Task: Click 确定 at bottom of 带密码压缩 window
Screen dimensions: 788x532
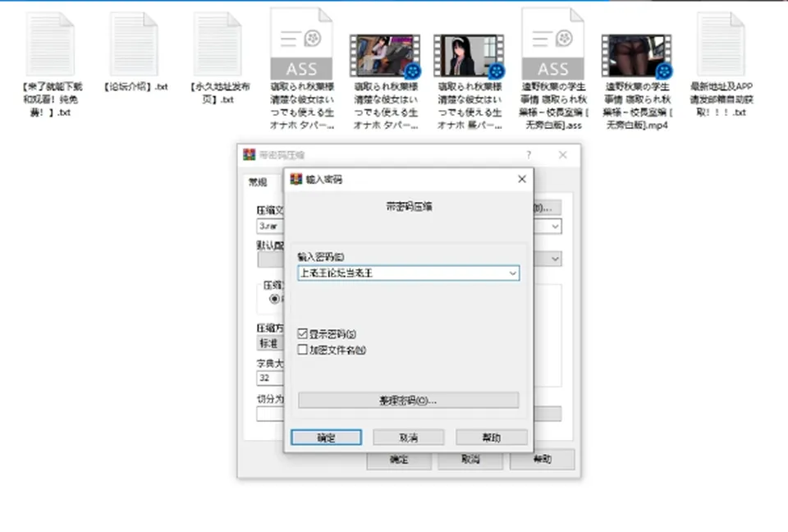Action: click(x=399, y=460)
